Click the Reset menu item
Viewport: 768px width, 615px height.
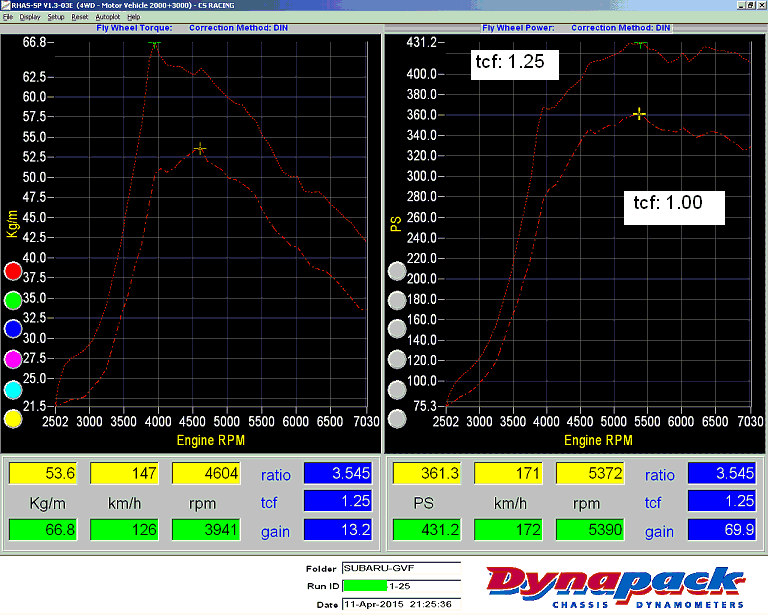80,17
